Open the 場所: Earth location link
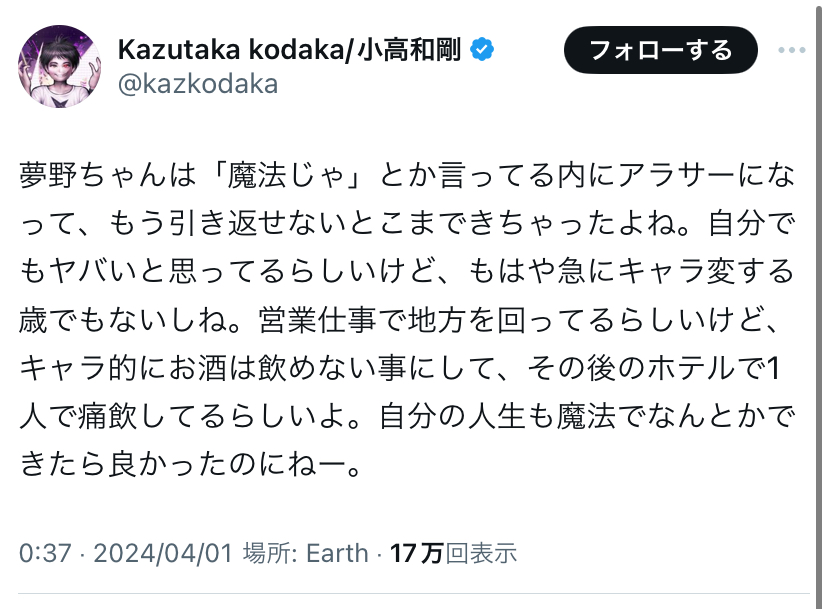The height and width of the screenshot is (609, 828). click(305, 554)
